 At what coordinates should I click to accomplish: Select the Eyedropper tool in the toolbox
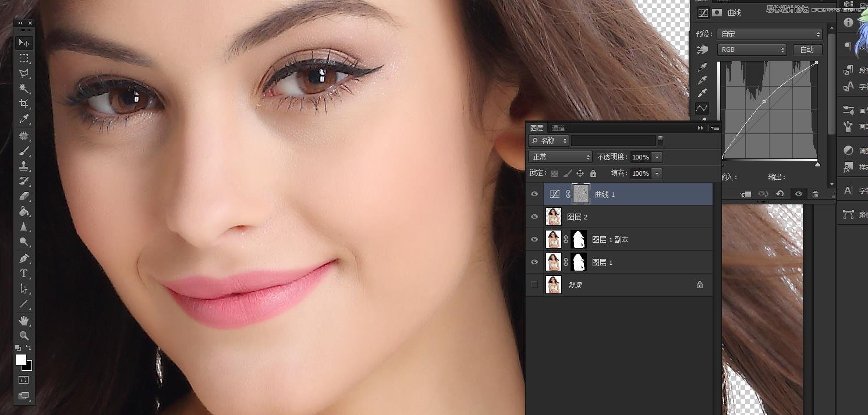coord(24,119)
